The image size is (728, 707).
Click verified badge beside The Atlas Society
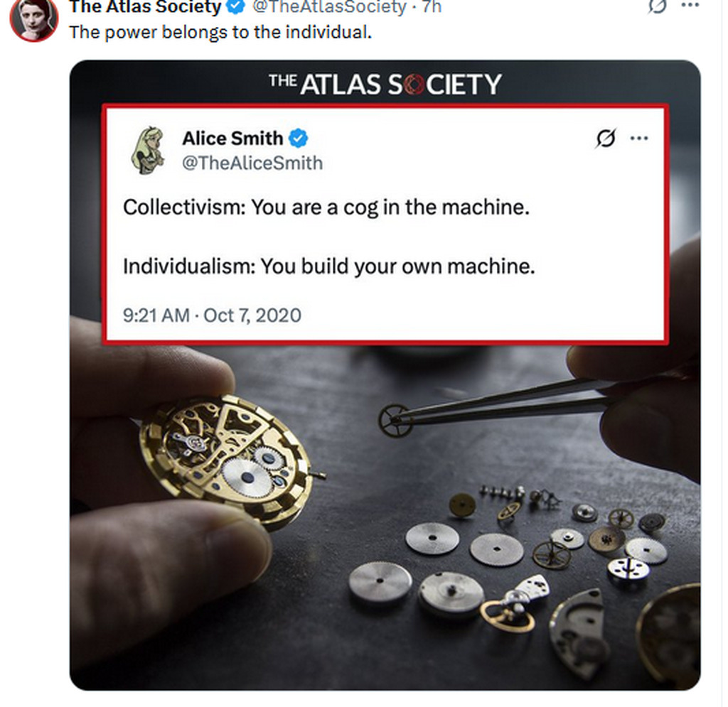(x=236, y=6)
